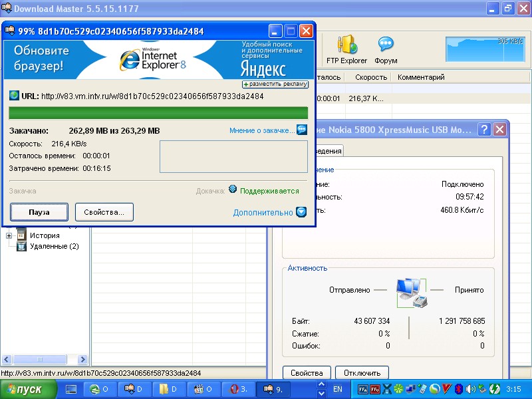The width and height of the screenshot is (532, 399).
Task: Expand the Дополнительно section arrow
Action: click(301, 212)
